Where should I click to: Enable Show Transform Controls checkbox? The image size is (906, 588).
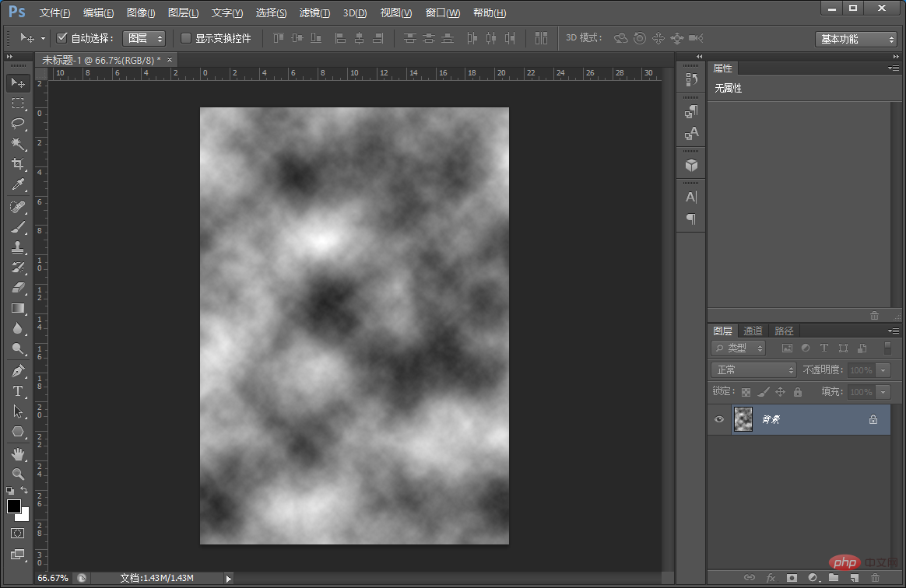[x=186, y=38]
